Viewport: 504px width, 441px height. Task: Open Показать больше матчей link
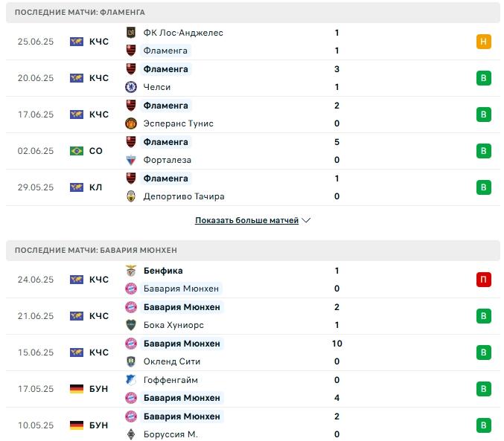coord(247,220)
